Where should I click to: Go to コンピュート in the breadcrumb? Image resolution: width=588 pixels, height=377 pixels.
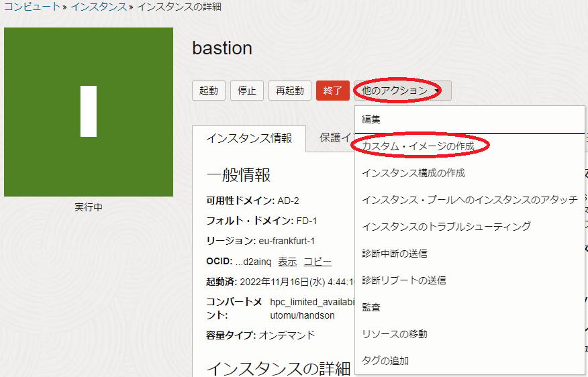pyautogui.click(x=32, y=7)
